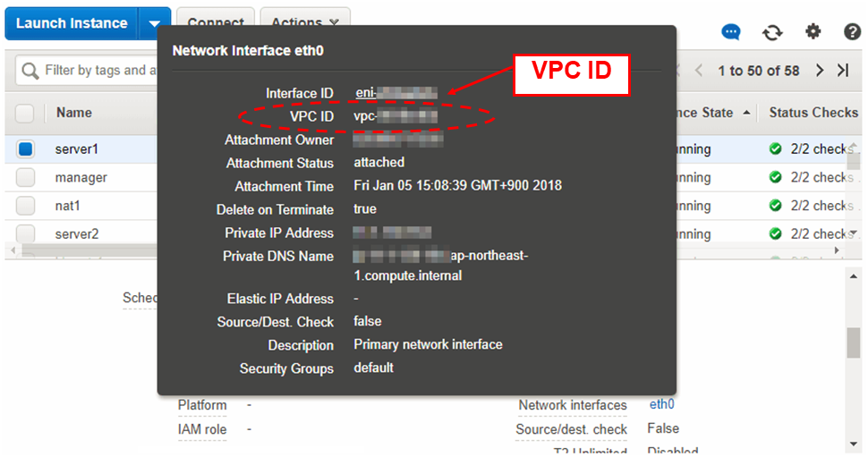Sort by the Instance State column
Image resolution: width=868 pixels, height=457 pixels.
(x=707, y=113)
